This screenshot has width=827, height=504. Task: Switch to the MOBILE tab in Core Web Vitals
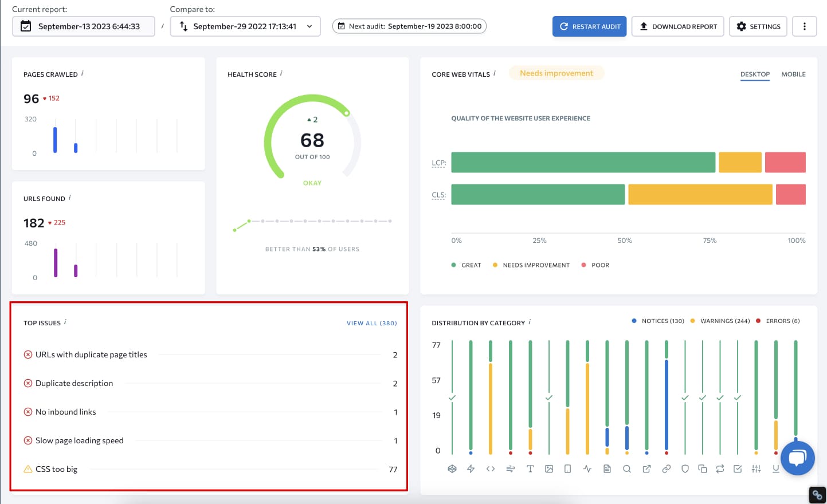pos(793,74)
